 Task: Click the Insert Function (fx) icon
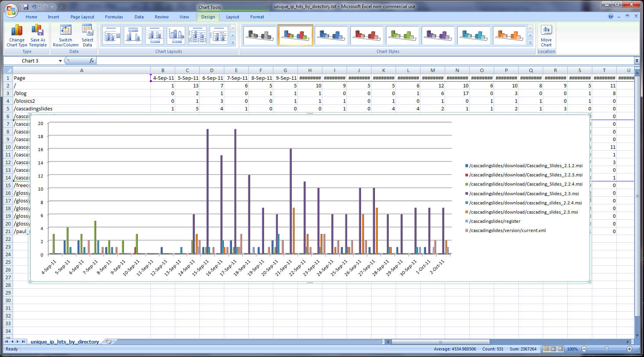coord(91,61)
